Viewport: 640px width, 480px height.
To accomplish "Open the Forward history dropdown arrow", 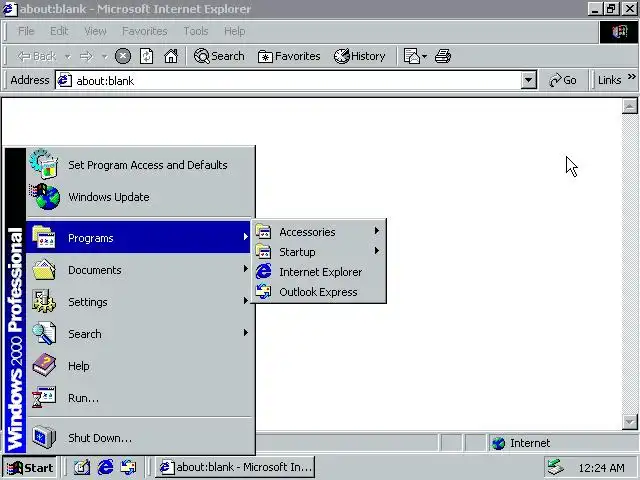I will pos(104,56).
